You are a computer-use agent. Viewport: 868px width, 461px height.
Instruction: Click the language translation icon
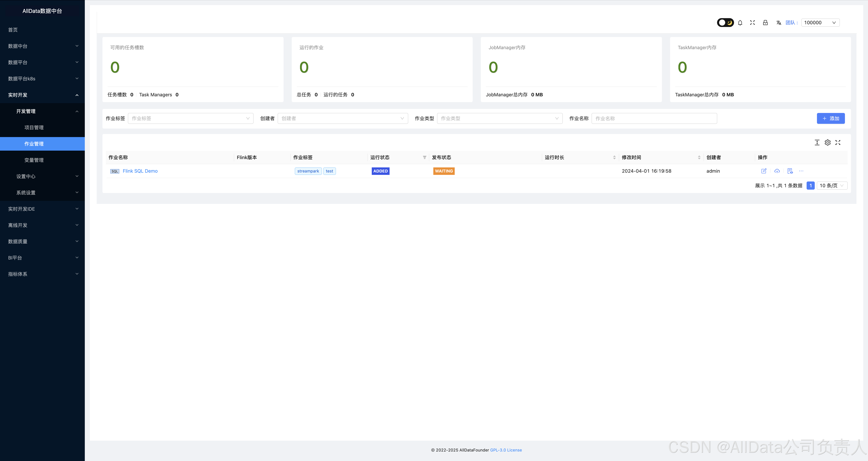[x=778, y=23]
